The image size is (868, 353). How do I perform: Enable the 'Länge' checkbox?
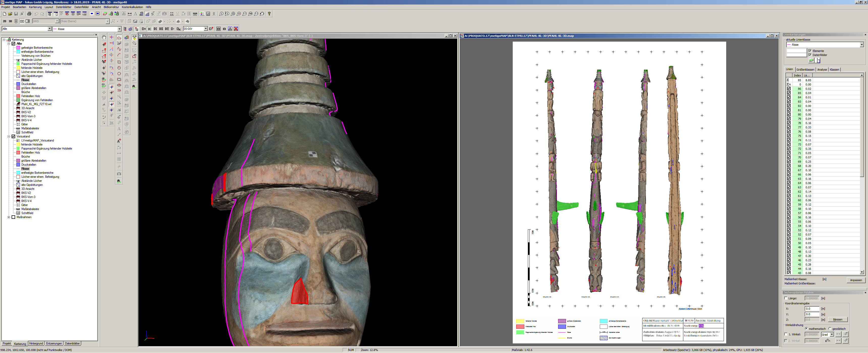click(786, 299)
